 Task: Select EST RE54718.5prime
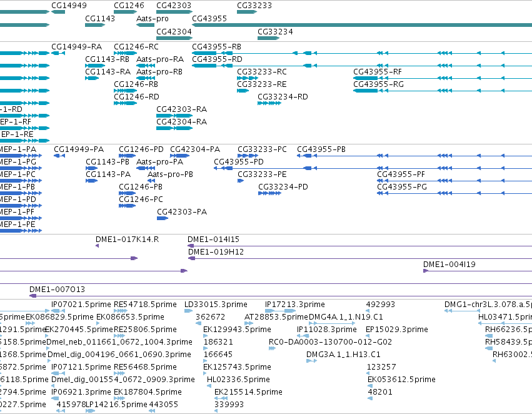tap(145, 305)
